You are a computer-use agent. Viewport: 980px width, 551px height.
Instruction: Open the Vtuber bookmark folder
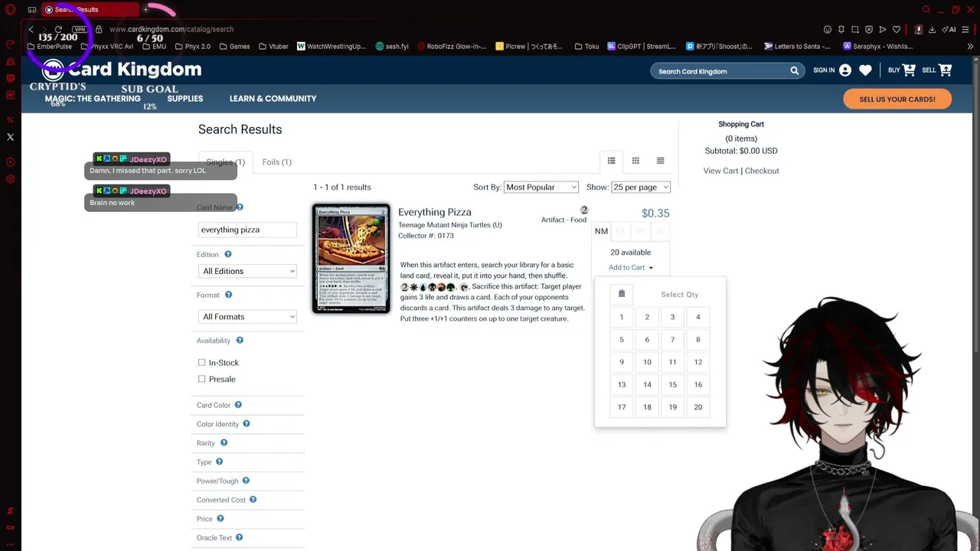click(x=273, y=46)
